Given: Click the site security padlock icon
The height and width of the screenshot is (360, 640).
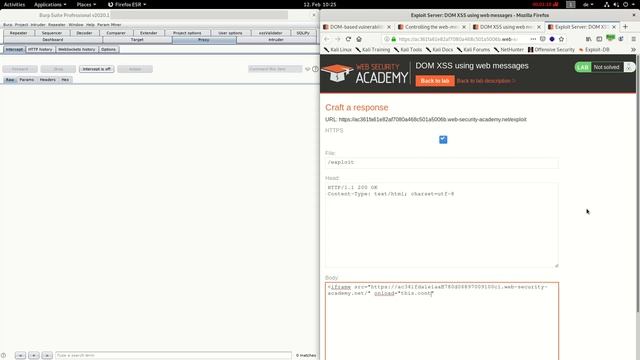Looking at the screenshot, I should pyautogui.click(x=393, y=39).
